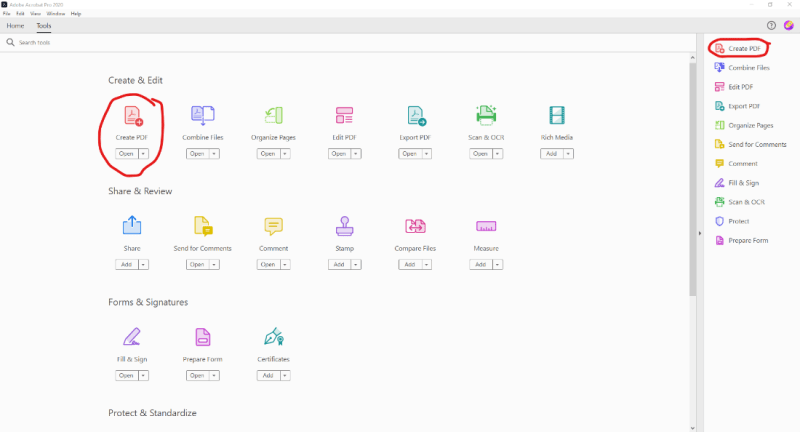Click Add button under Measure

pos(481,264)
